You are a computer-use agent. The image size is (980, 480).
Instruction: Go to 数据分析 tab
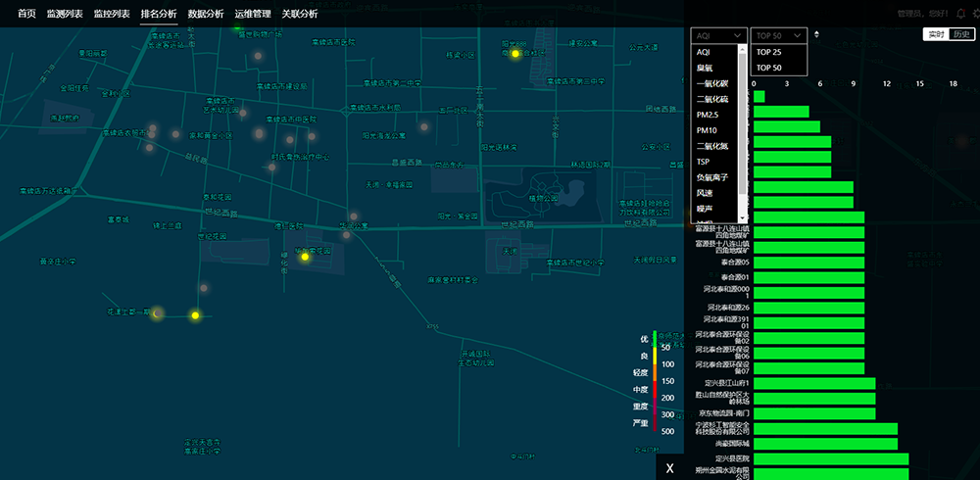click(x=206, y=14)
